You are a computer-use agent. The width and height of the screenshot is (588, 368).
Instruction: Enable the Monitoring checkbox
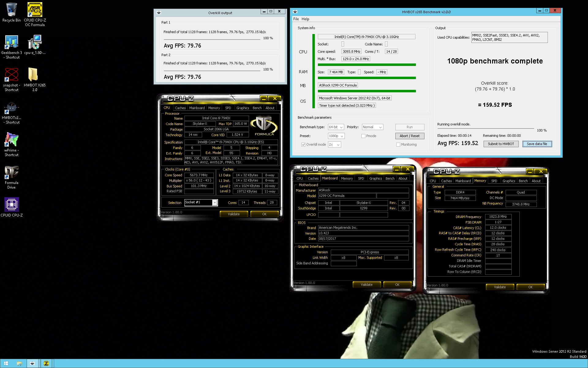coord(398,144)
